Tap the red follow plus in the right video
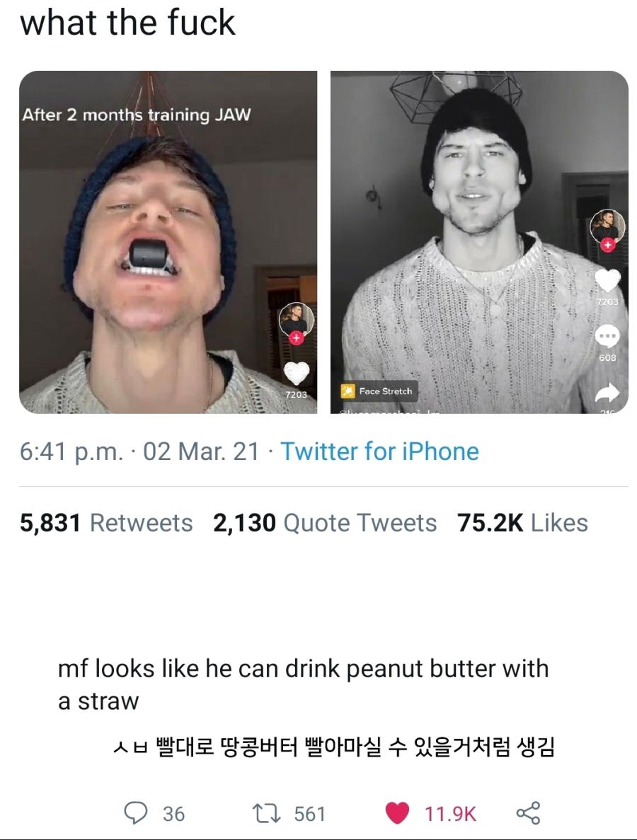This screenshot has width=637, height=840. pos(607,245)
